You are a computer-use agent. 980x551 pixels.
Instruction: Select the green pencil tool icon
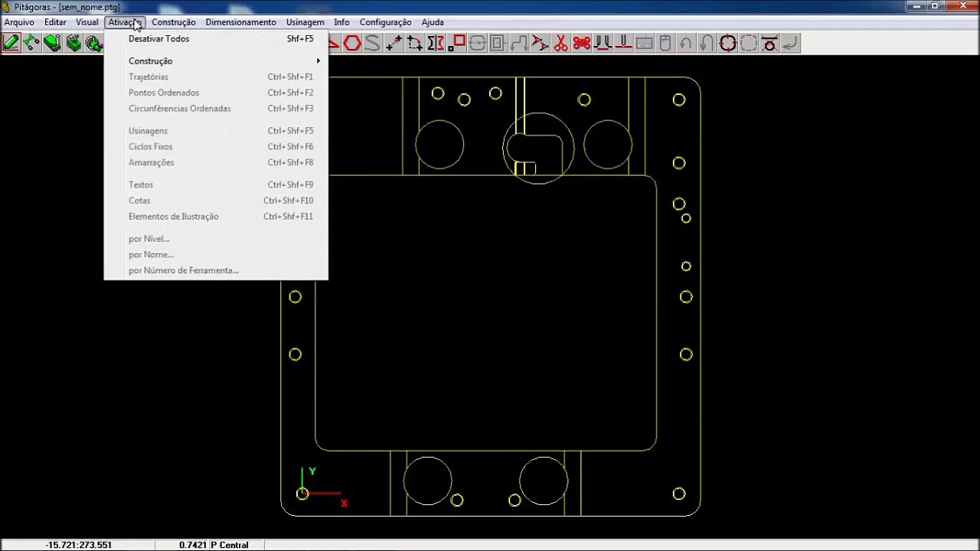11,43
